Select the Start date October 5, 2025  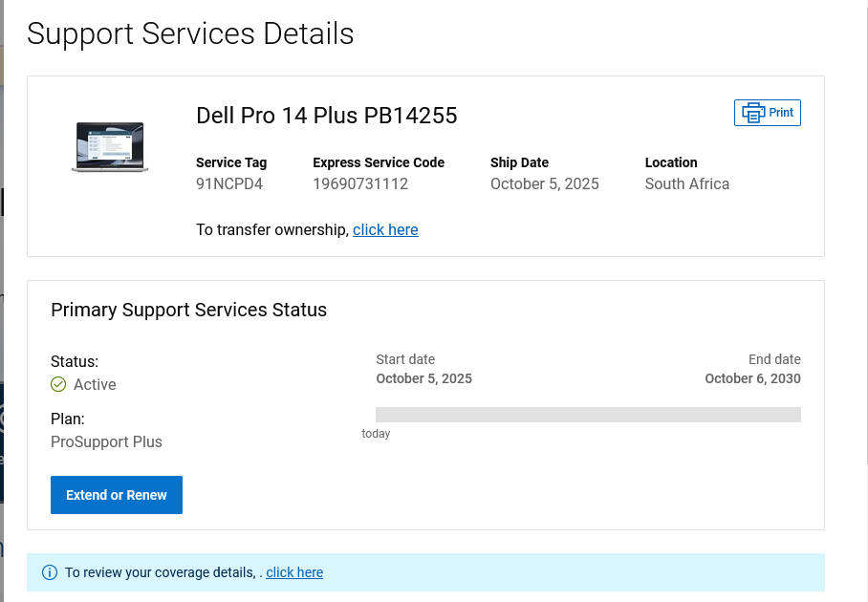click(424, 378)
